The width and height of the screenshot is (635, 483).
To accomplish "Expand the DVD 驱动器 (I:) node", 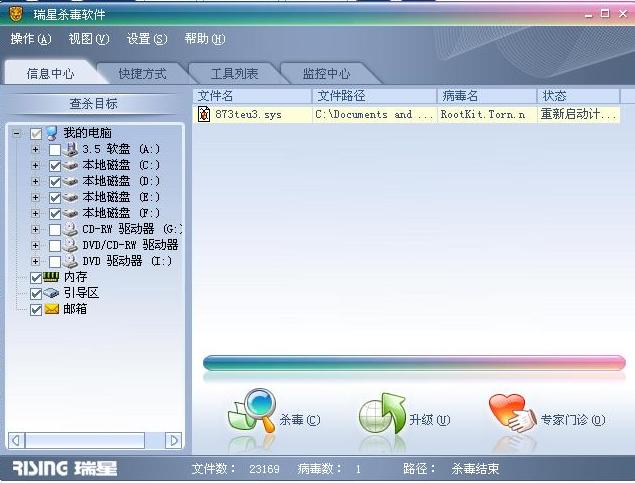I will [36, 262].
